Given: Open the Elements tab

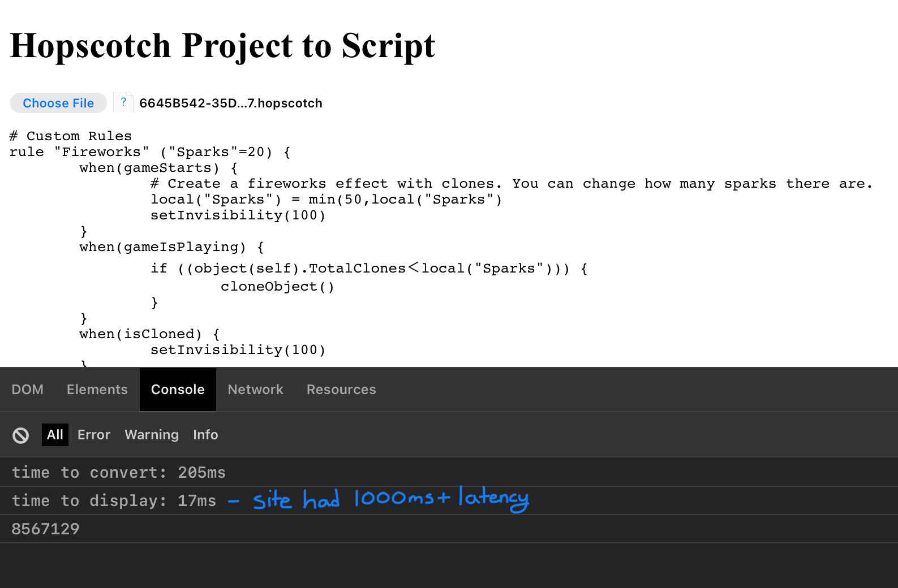Looking at the screenshot, I should [x=97, y=390].
